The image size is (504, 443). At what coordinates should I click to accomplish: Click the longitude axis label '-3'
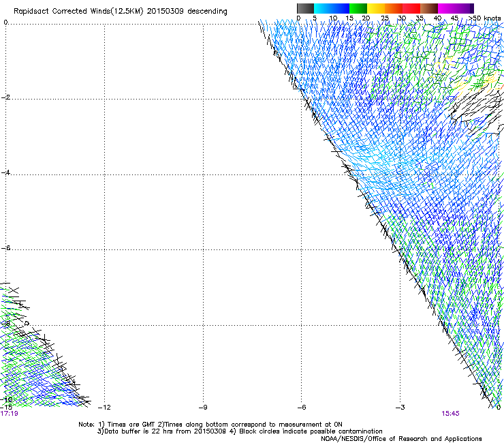coord(400,408)
